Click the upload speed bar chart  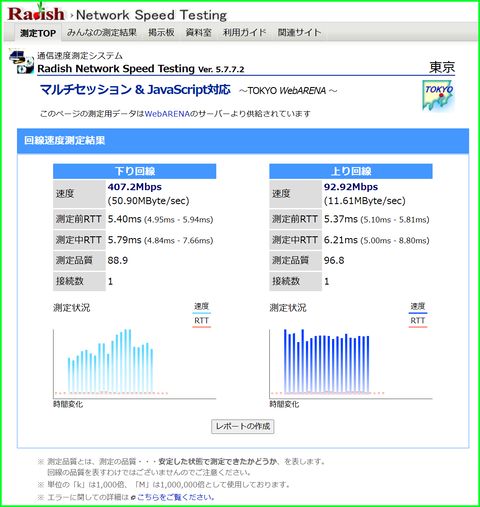point(351,363)
